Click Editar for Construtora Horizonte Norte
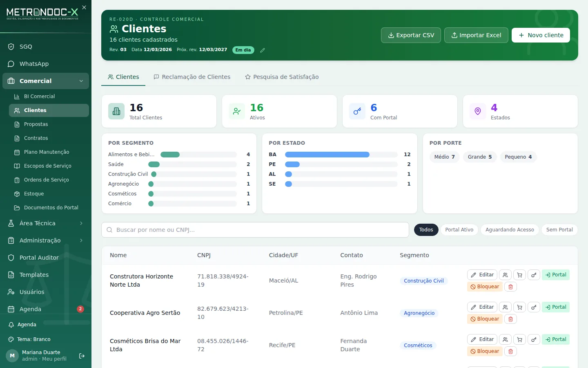Viewport: 588px width, 368px height. (x=482, y=275)
